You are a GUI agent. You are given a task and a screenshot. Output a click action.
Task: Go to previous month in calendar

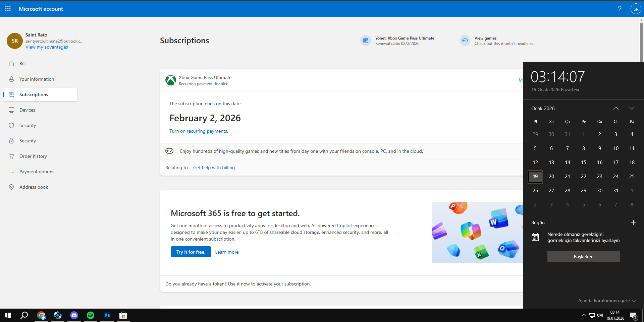pyautogui.click(x=616, y=108)
